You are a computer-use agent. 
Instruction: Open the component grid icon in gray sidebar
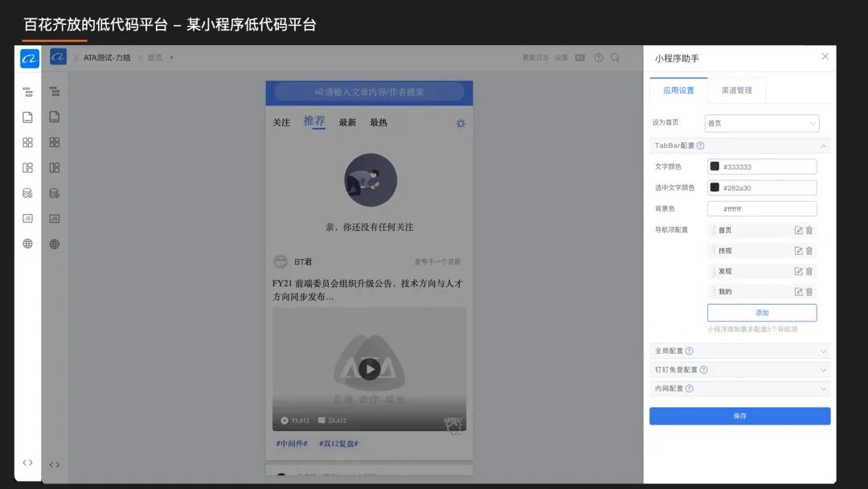point(55,142)
